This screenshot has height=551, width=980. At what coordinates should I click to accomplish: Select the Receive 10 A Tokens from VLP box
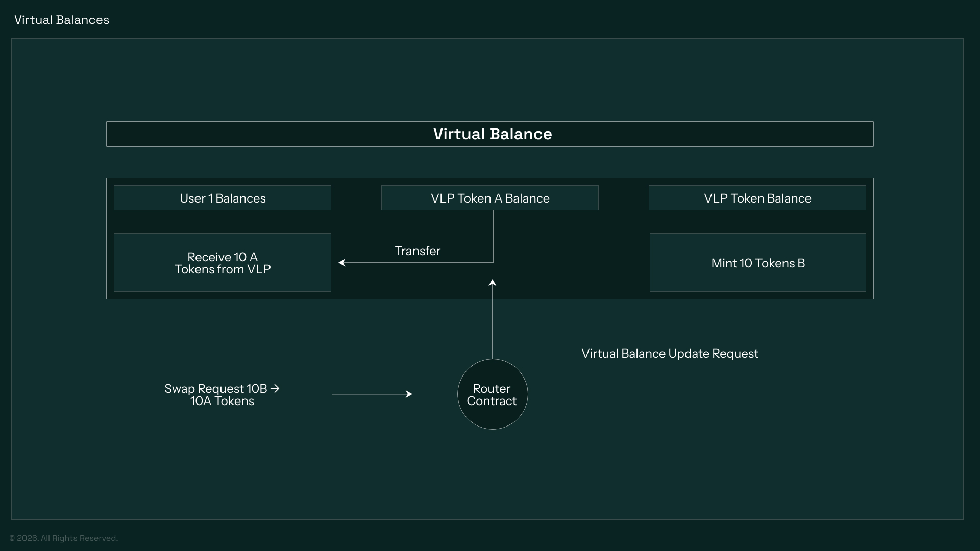222,263
